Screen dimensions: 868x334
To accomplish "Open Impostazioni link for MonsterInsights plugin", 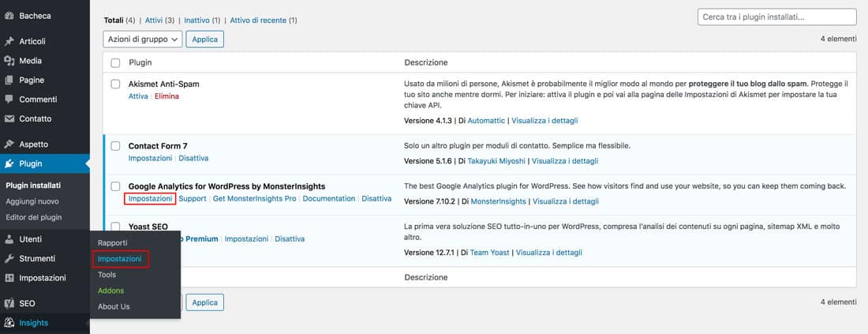I will 150,199.
